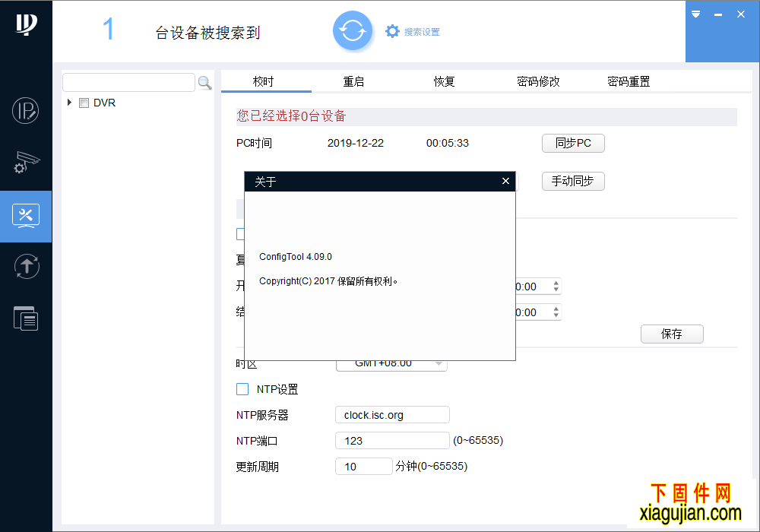Open the 搜索设置 link
760x532 pixels.
click(x=422, y=32)
